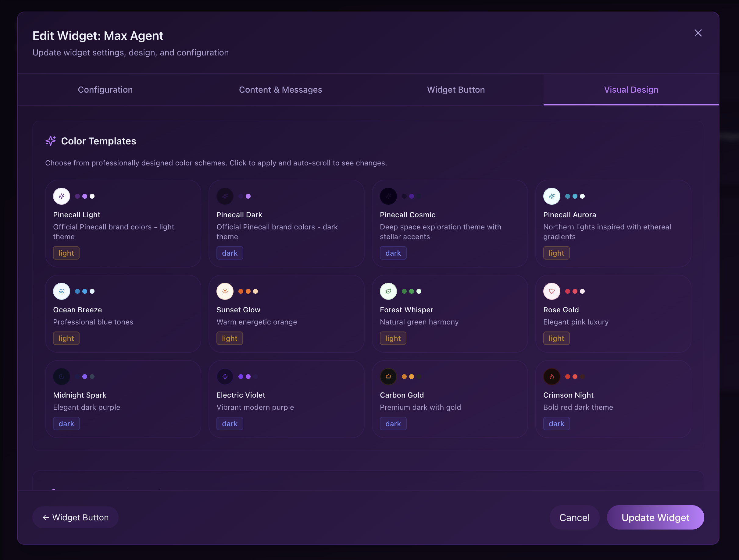Image resolution: width=739 pixels, height=560 pixels.
Task: Switch to the Configuration tab
Action: click(x=105, y=90)
